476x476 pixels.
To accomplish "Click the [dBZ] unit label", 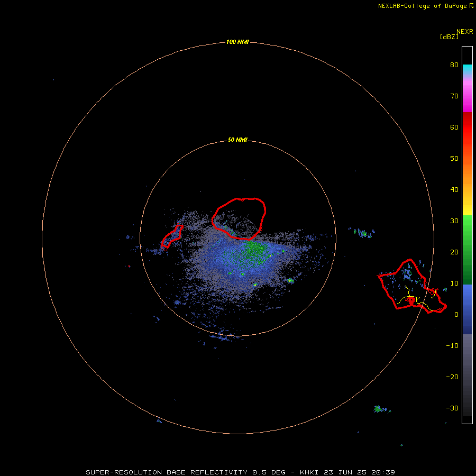I will click(x=449, y=37).
